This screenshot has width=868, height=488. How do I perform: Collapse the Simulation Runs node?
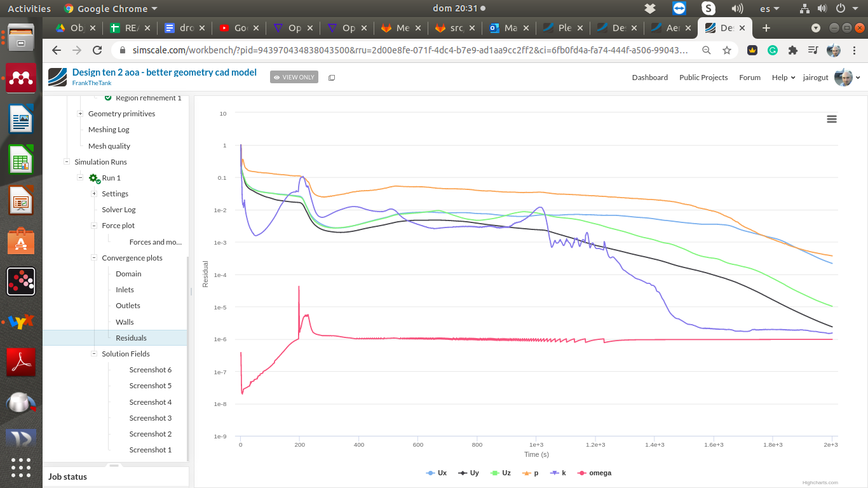click(x=66, y=162)
